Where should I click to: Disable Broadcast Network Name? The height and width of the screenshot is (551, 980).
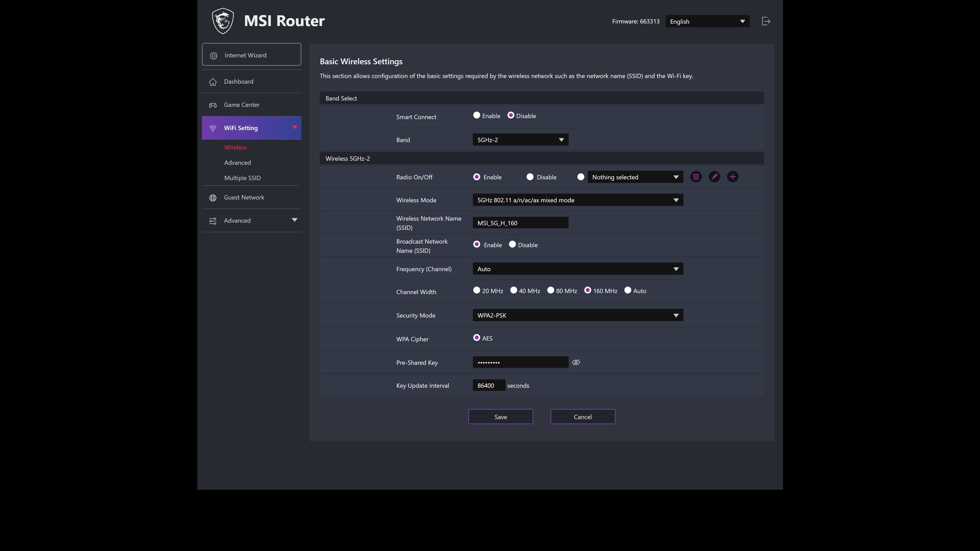coord(512,245)
